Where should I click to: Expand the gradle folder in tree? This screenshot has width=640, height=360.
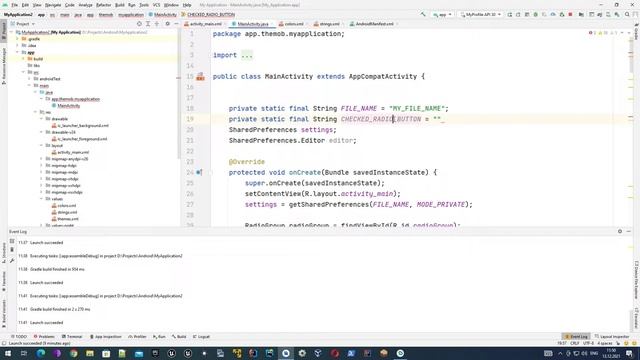click(x=18, y=39)
